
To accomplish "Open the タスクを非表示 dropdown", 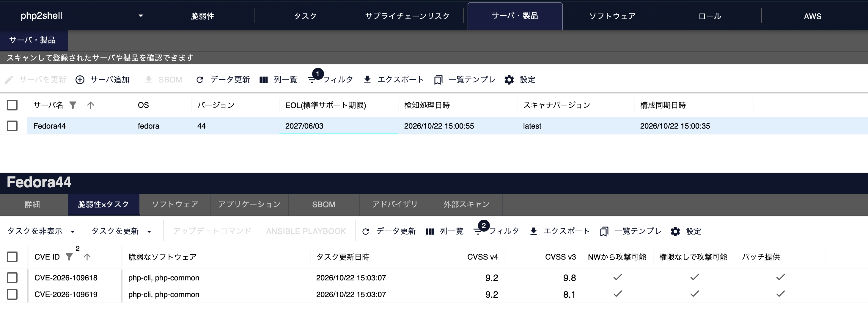I will point(41,231).
